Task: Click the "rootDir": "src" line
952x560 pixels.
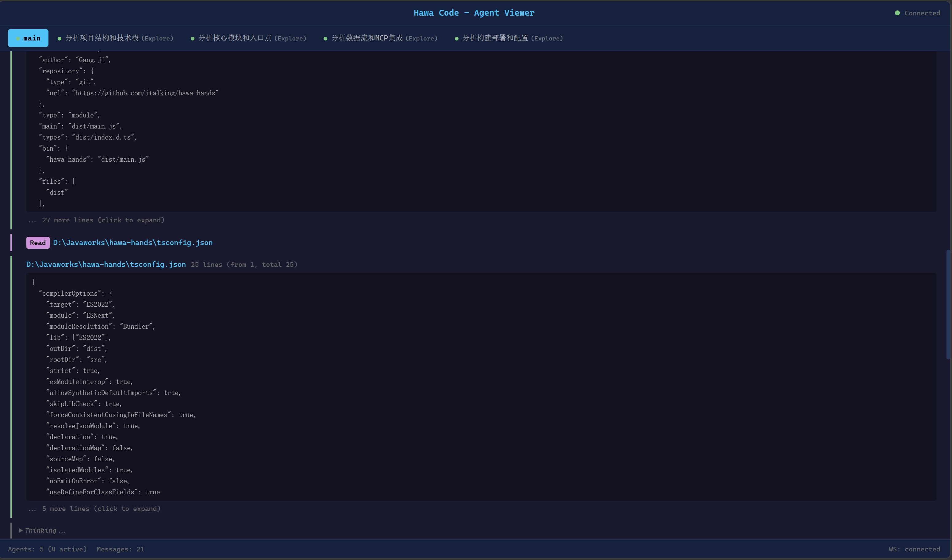Action: [x=76, y=360]
